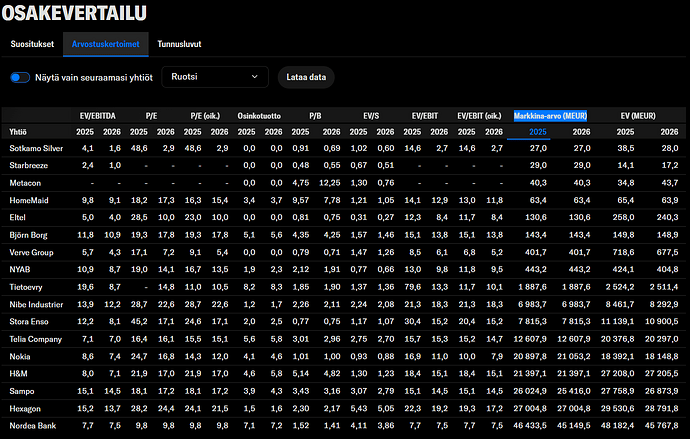Click the Lataa data button
Screen dimensions: 690x439
(306, 77)
